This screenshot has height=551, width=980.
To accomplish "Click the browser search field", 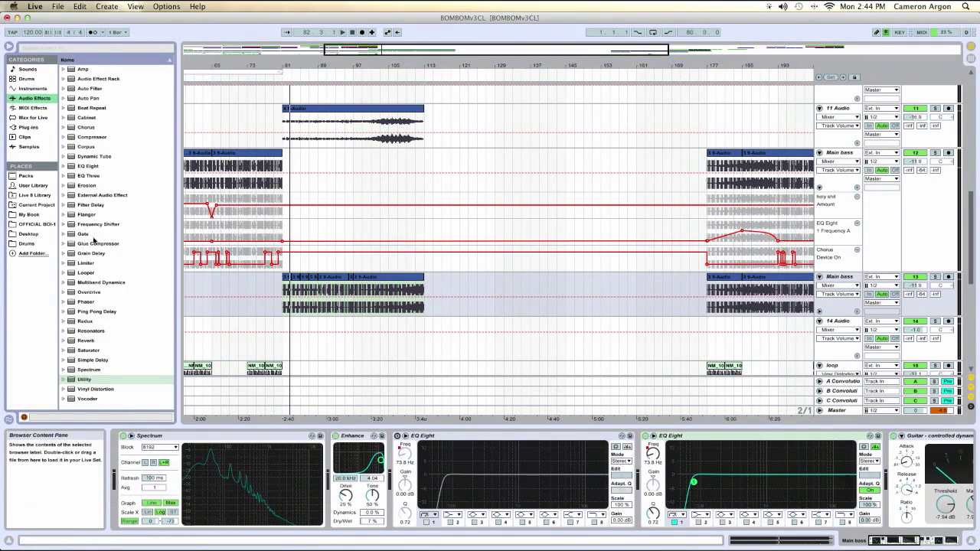I will click(96, 47).
